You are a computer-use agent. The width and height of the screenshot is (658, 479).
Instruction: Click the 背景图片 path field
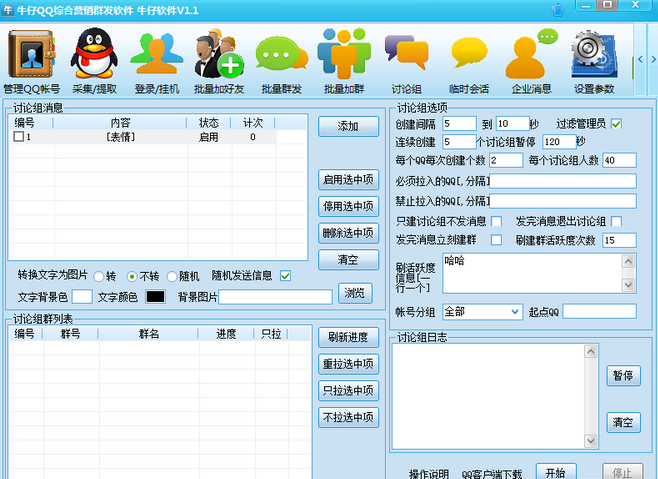[x=275, y=297]
